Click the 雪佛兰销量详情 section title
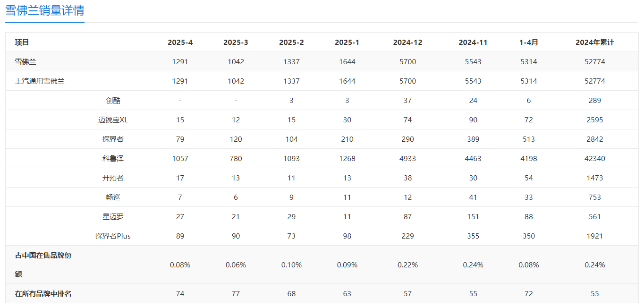Image resolution: width=644 pixels, height=308 pixels. [x=45, y=10]
